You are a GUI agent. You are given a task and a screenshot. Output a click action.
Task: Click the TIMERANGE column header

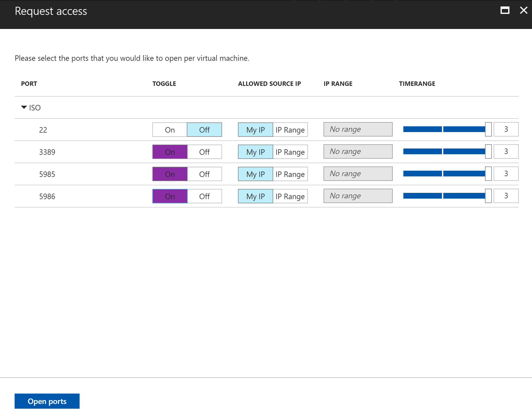pos(417,84)
